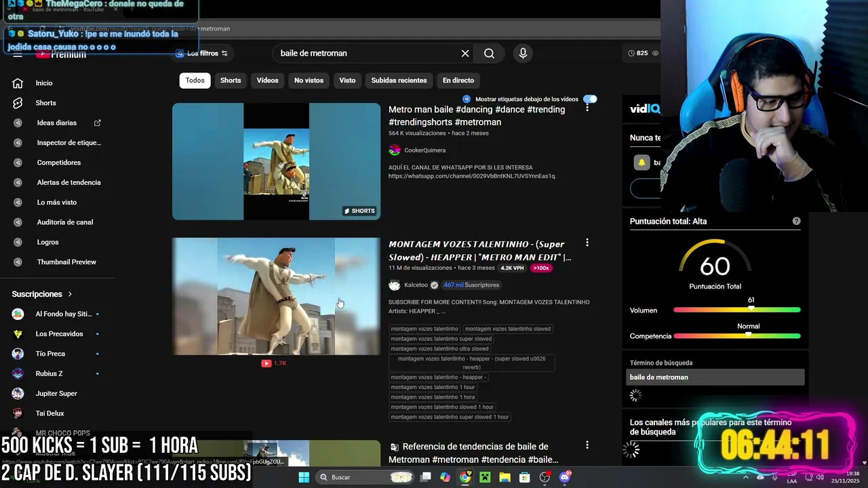This screenshot has height=488, width=868.
Task: Open Metro man baile video title
Action: point(477,116)
